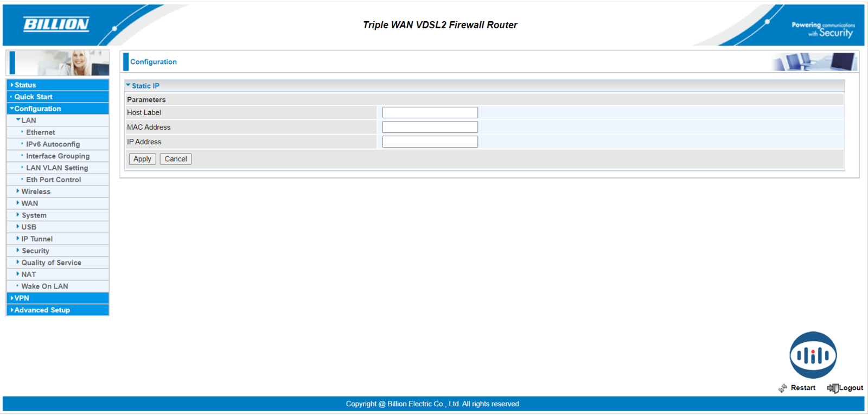The image size is (868, 415).
Task: Expand Quality of Service submenu
Action: (51, 263)
